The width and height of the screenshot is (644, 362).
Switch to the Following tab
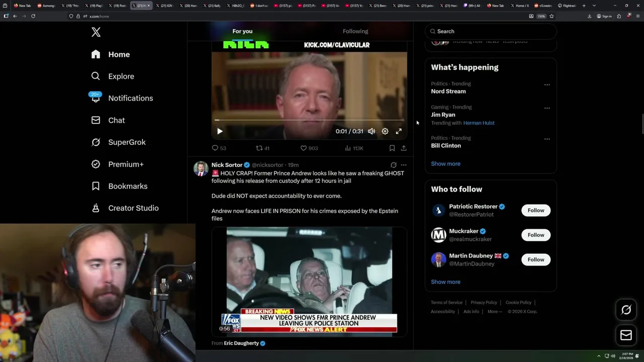356,31
